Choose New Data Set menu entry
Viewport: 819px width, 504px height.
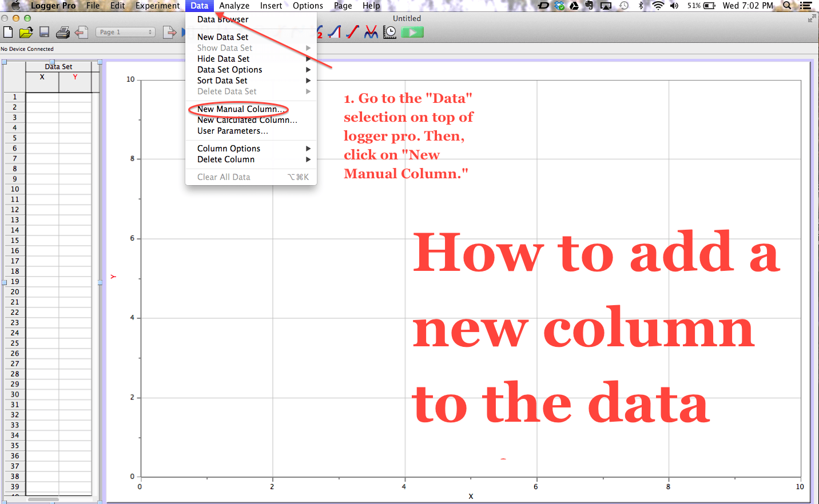(x=251, y=37)
